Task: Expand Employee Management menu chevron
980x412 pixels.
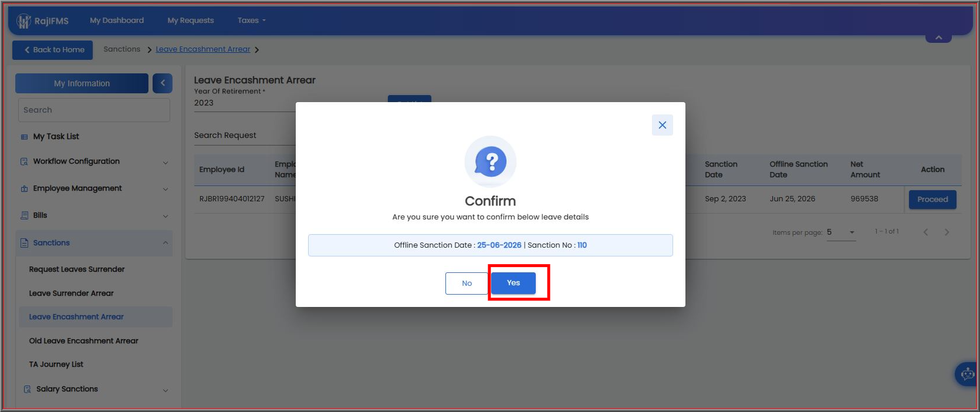Action: (x=165, y=189)
